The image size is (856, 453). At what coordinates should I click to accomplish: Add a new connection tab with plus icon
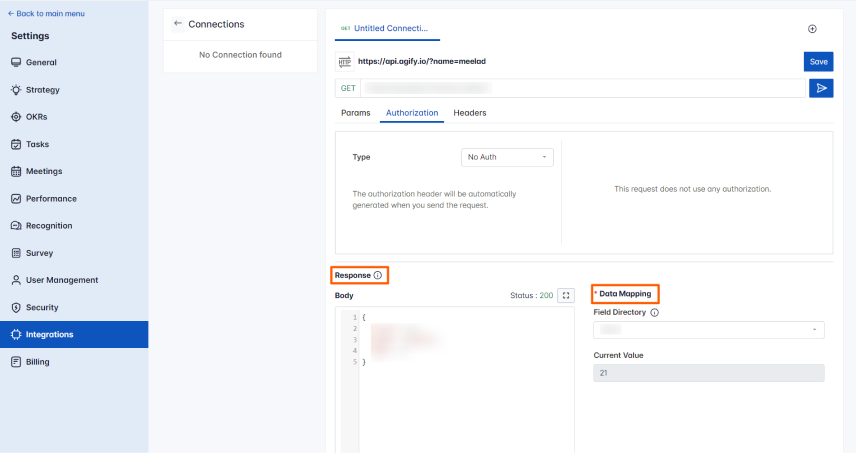click(812, 29)
